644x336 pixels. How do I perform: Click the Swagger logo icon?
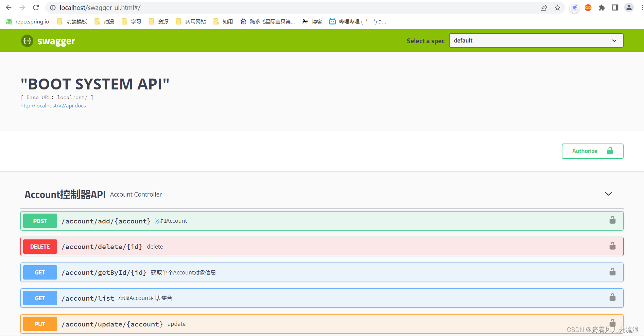[x=27, y=41]
